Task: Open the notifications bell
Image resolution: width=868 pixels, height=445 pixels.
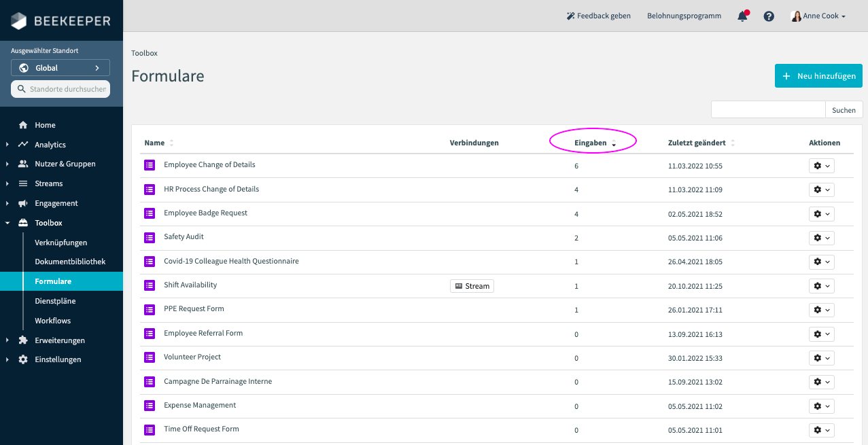Action: tap(742, 16)
